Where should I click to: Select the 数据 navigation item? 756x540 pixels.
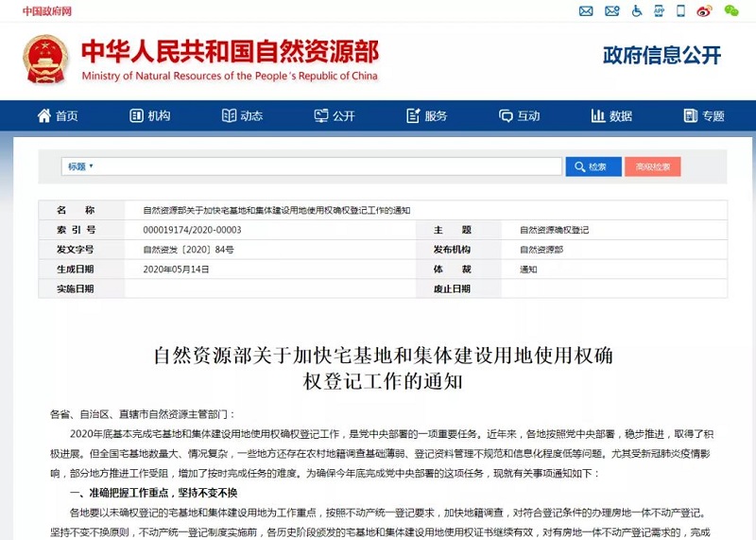pos(611,115)
